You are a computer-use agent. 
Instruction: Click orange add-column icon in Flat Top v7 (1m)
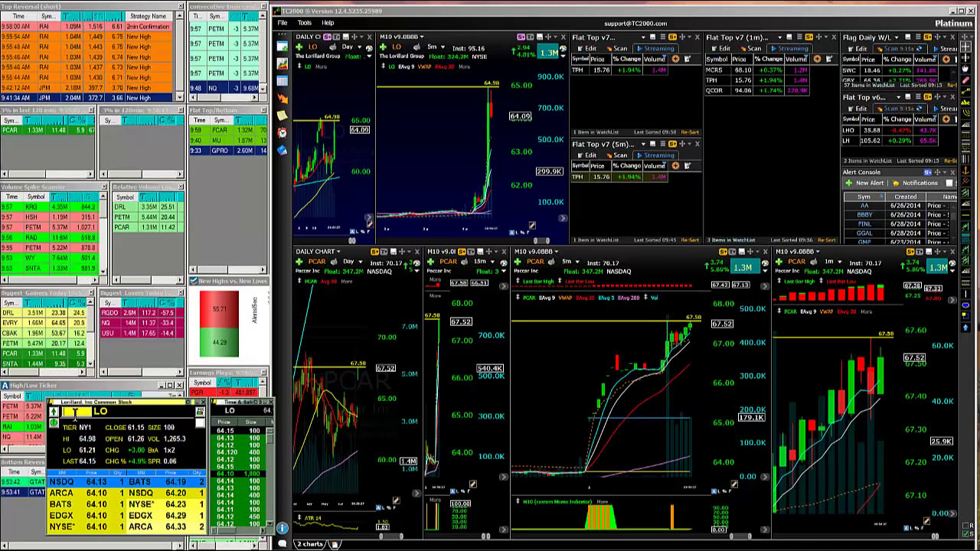pos(817,59)
